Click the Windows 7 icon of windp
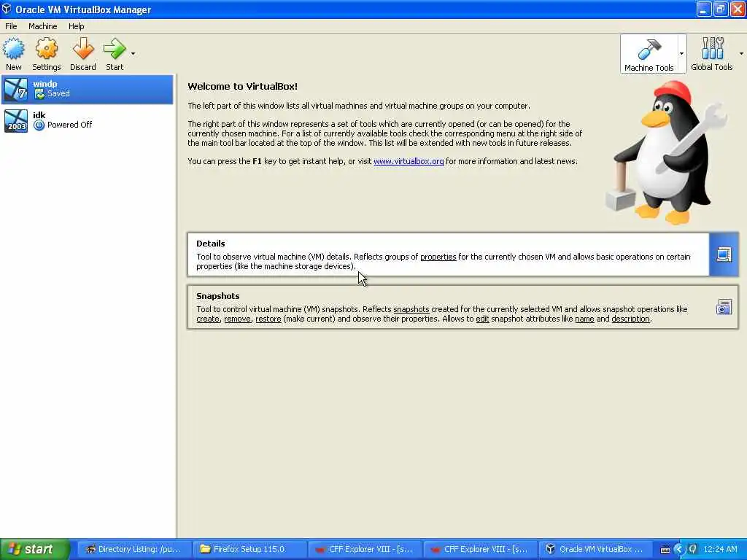 coord(16,89)
